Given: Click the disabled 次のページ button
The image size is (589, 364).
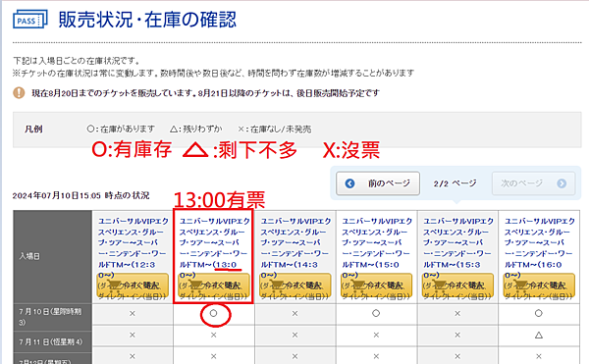Looking at the screenshot, I should point(533,183).
